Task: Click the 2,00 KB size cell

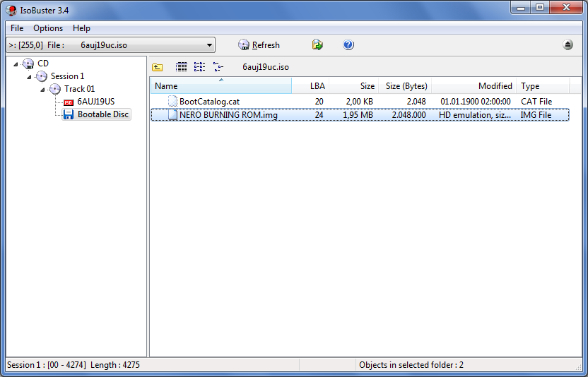Action: tap(359, 102)
